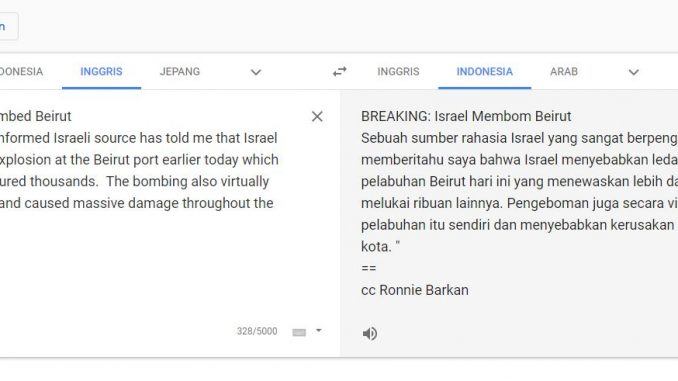
Task: Open the keyboard input tool
Action: pyautogui.click(x=299, y=332)
